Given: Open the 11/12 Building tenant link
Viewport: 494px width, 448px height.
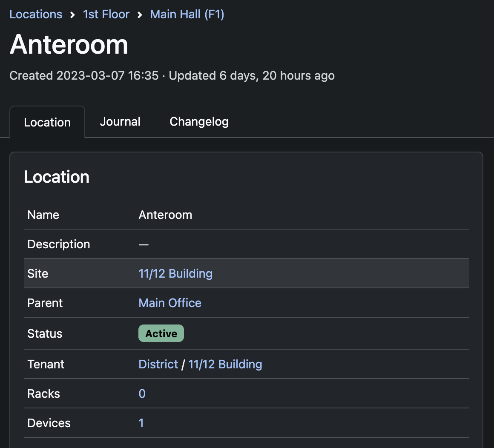Looking at the screenshot, I should 225,364.
